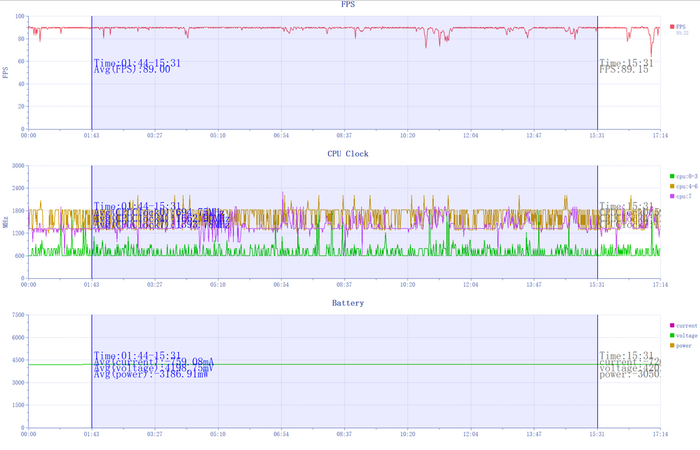Hide the voltage series via legend
Viewport: 700px width, 450px height.
pyautogui.click(x=683, y=335)
